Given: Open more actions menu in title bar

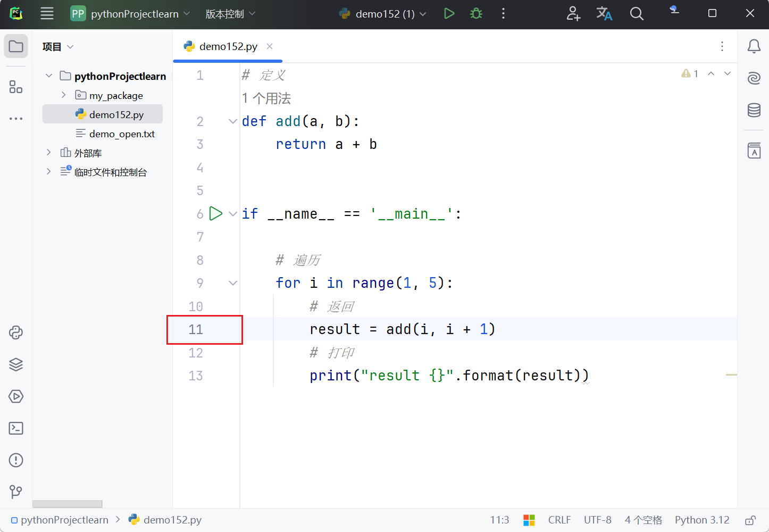Looking at the screenshot, I should (503, 14).
